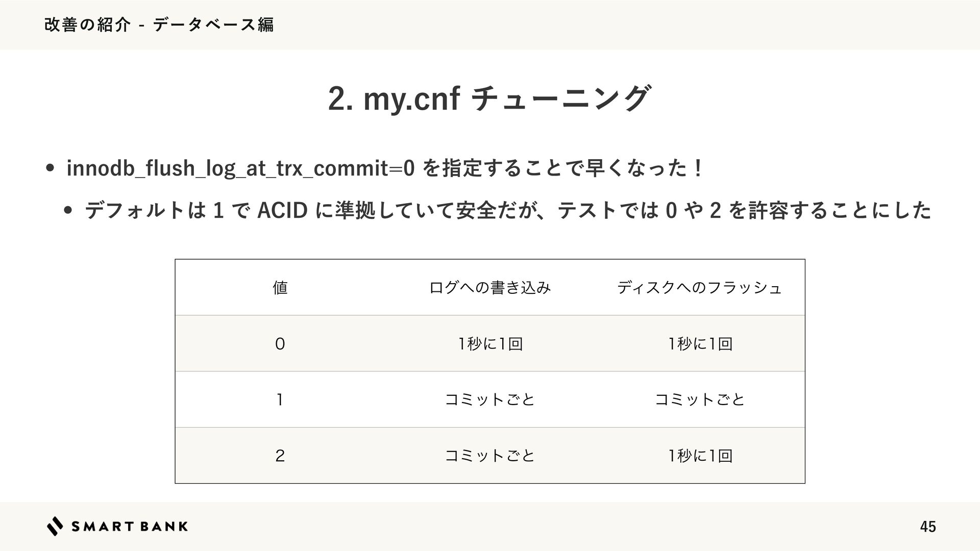Click the disk flush cell for value 0

click(x=700, y=344)
